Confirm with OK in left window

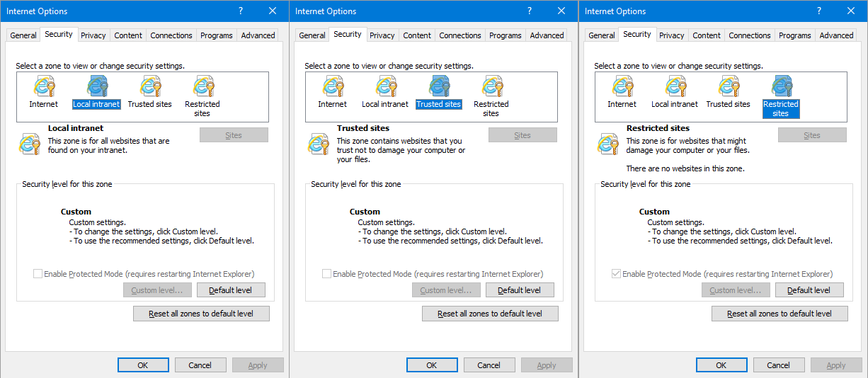click(143, 365)
